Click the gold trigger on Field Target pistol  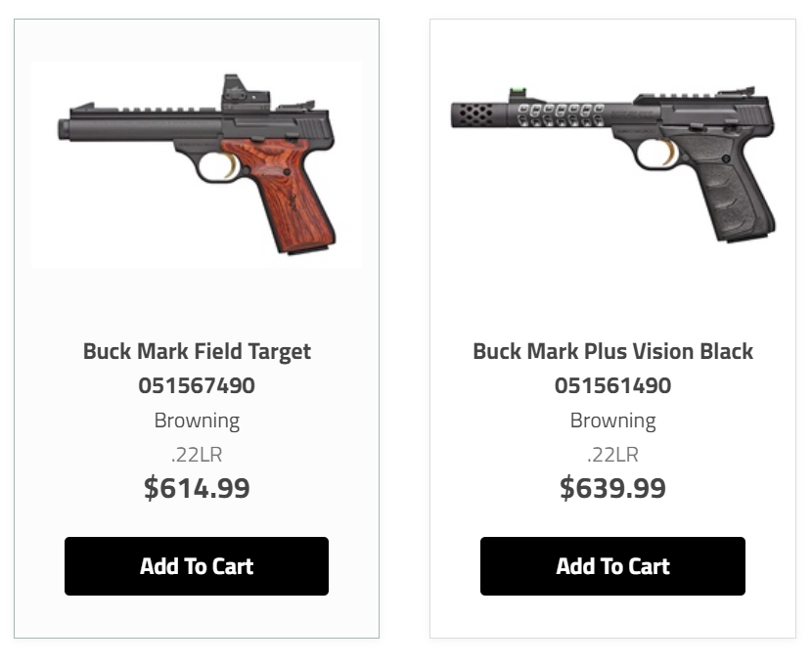pos(231,165)
